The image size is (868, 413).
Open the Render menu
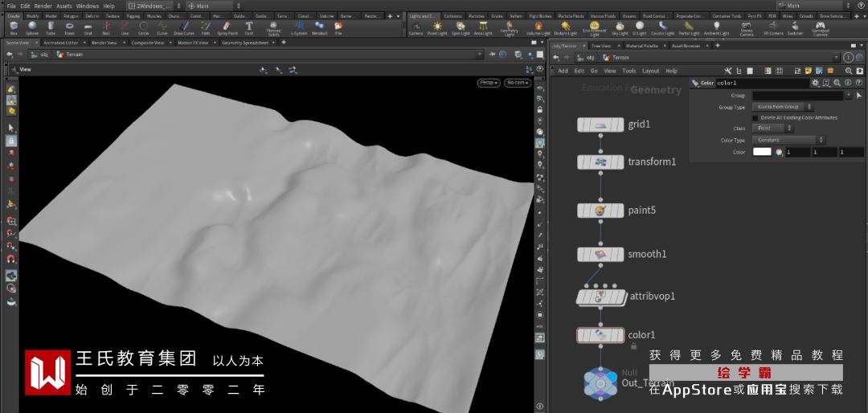42,6
